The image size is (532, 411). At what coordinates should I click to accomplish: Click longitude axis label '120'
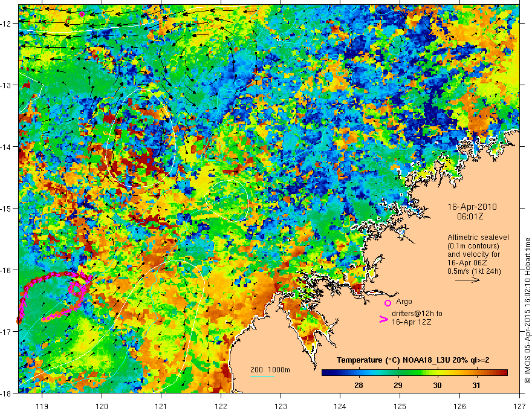click(x=102, y=406)
